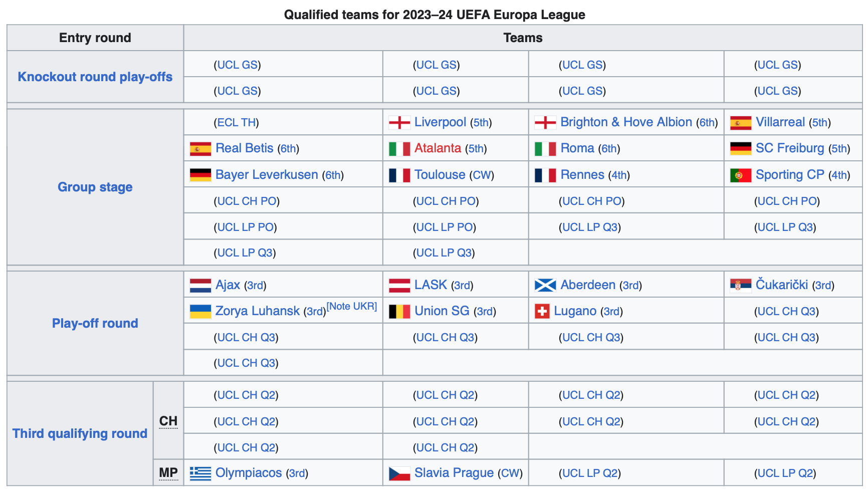This screenshot has width=868, height=492.
Task: Open the red Atalanta team link
Action: pyautogui.click(x=438, y=148)
